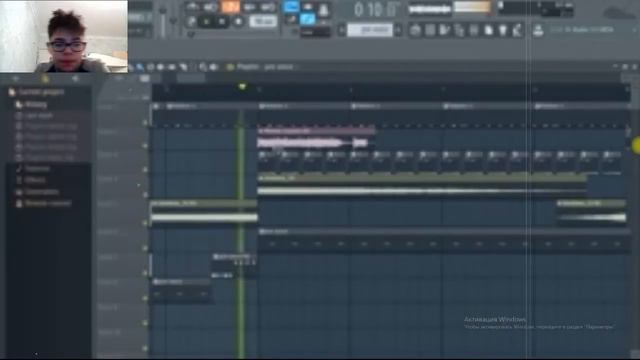Start playback with the Play button

206,21
